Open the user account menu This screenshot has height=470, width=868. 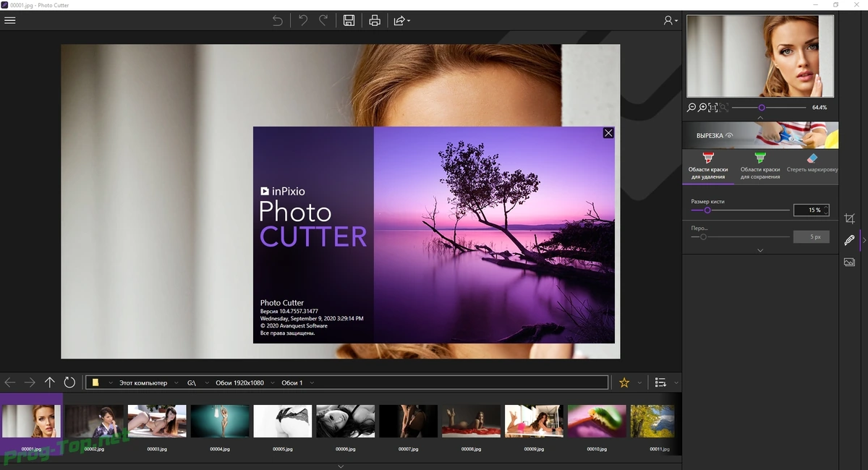pyautogui.click(x=671, y=20)
